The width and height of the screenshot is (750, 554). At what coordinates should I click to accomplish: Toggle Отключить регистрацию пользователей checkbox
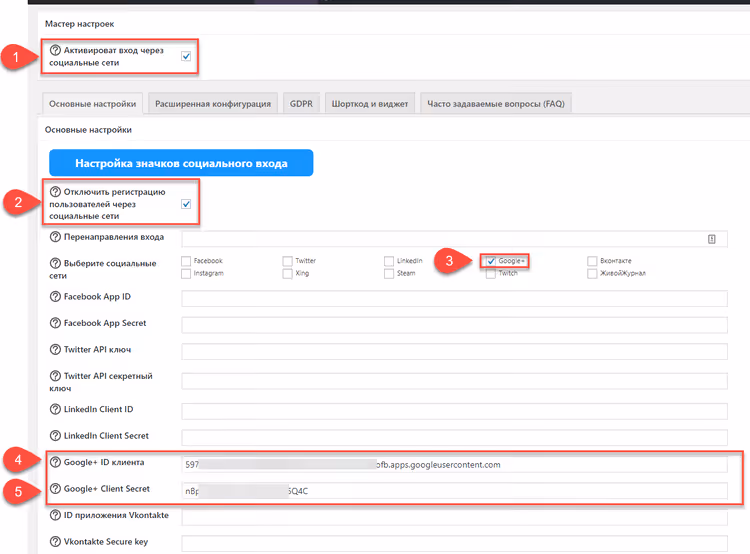pyautogui.click(x=186, y=204)
